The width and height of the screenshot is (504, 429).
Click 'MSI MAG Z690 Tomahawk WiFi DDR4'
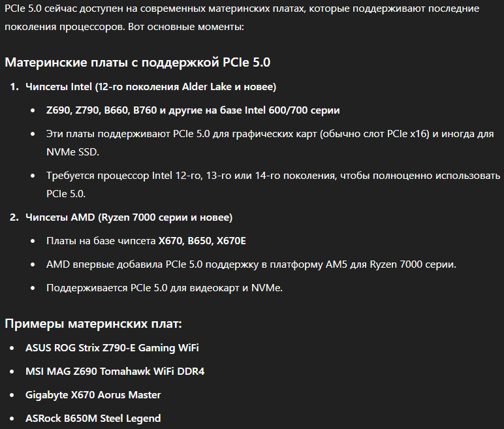click(x=115, y=372)
